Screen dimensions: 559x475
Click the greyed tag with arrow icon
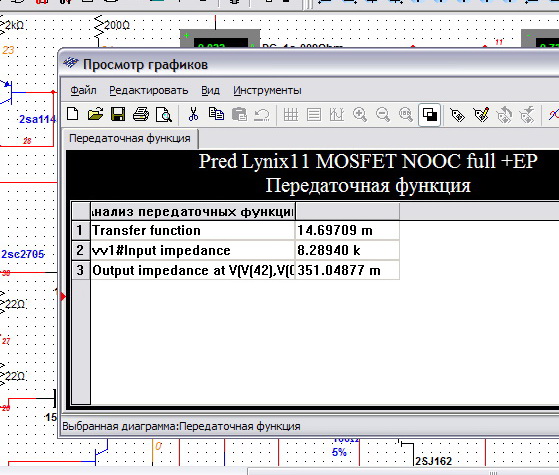(x=527, y=115)
